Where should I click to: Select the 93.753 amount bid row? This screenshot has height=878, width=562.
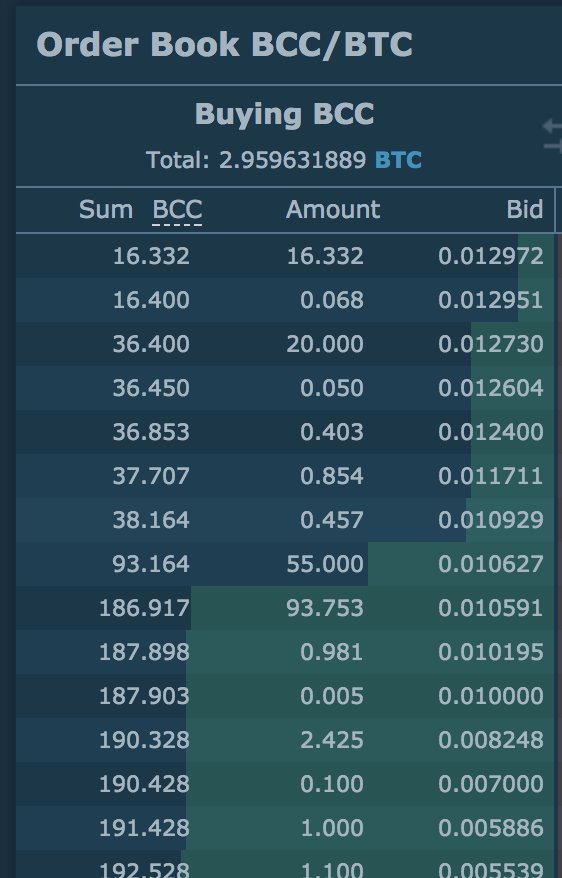pyautogui.click(x=285, y=608)
